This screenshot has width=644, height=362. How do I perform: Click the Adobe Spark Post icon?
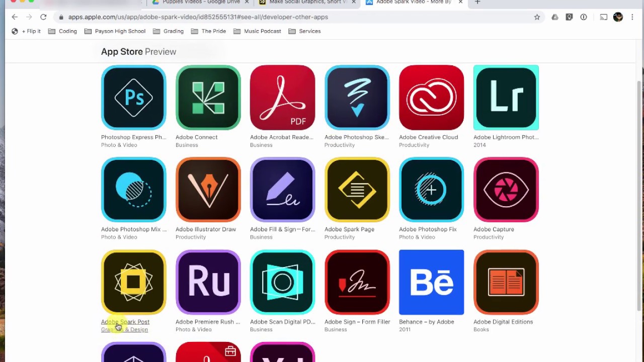click(x=133, y=282)
